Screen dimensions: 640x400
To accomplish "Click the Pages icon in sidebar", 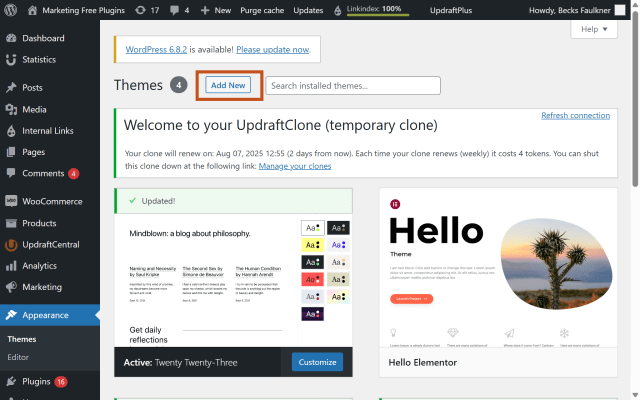I will coord(11,152).
